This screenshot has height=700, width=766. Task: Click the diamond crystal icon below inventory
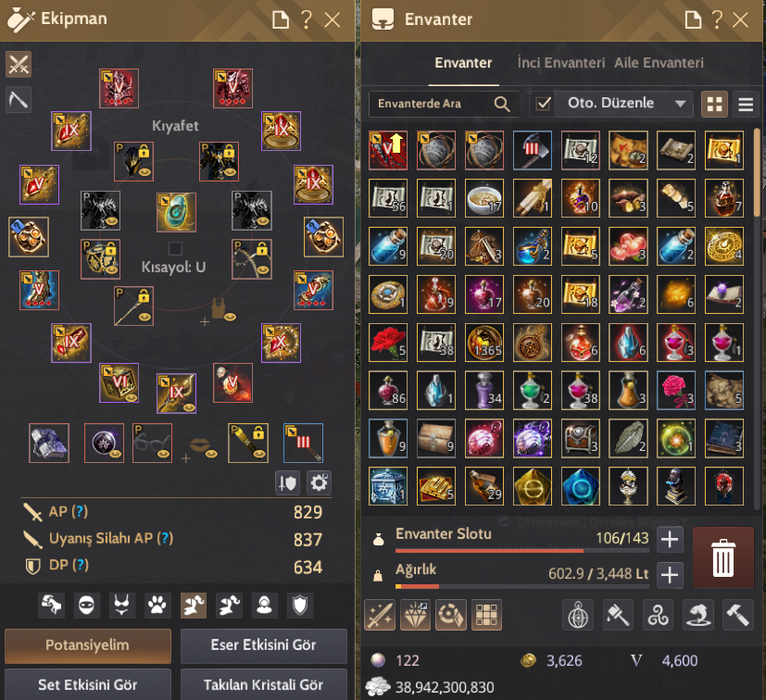click(x=415, y=615)
